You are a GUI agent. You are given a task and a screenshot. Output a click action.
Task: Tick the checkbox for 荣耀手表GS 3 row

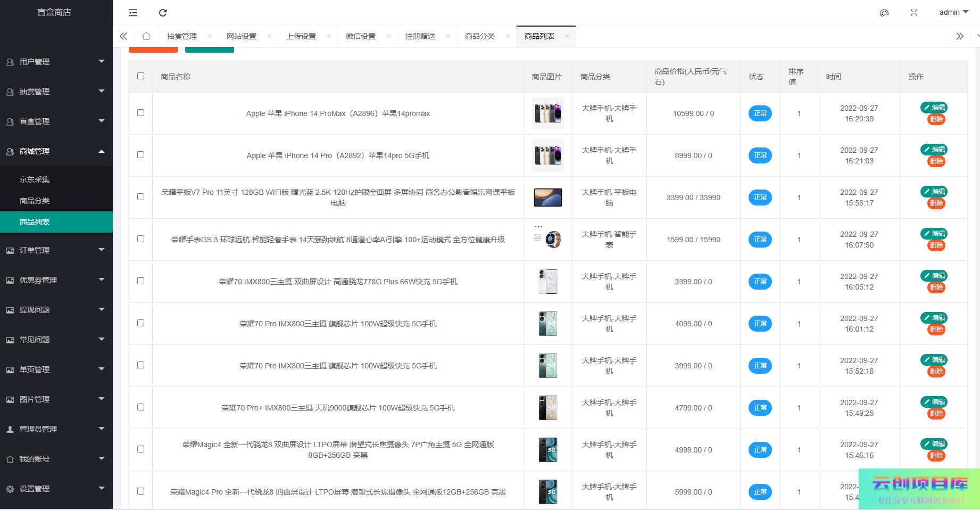(x=140, y=239)
